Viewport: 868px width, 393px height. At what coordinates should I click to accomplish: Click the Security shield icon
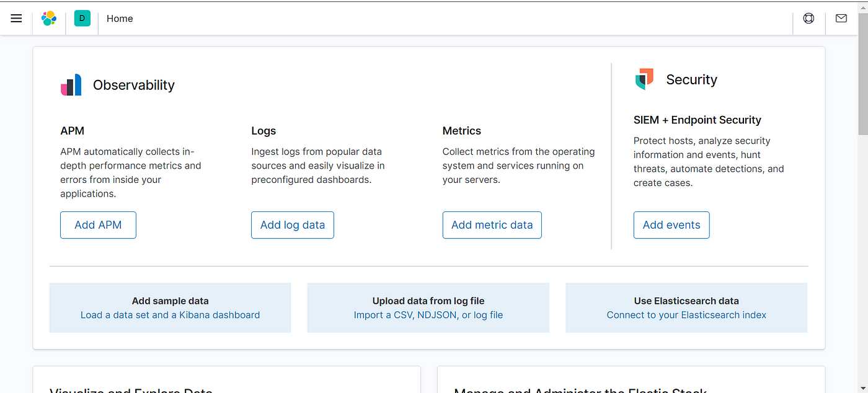[645, 79]
